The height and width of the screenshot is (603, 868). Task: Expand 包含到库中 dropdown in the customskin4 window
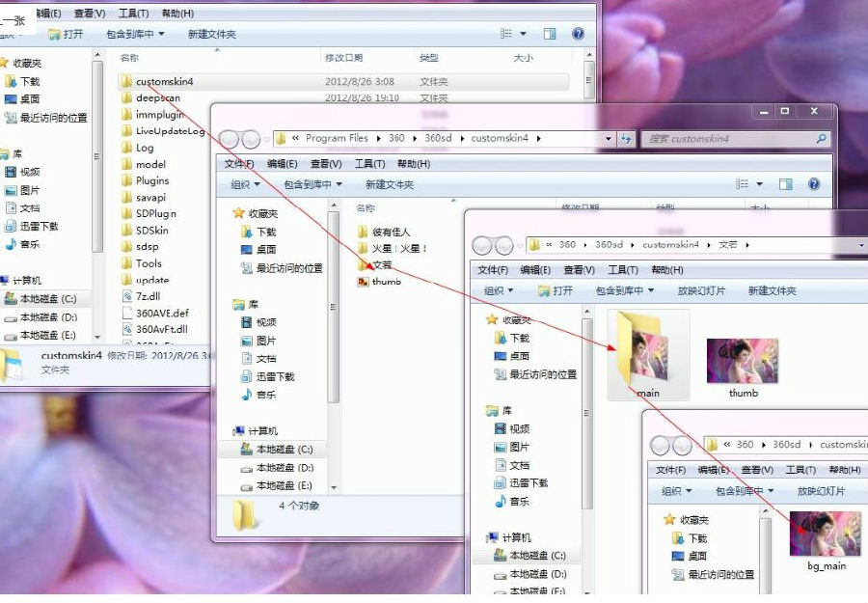click(x=313, y=184)
